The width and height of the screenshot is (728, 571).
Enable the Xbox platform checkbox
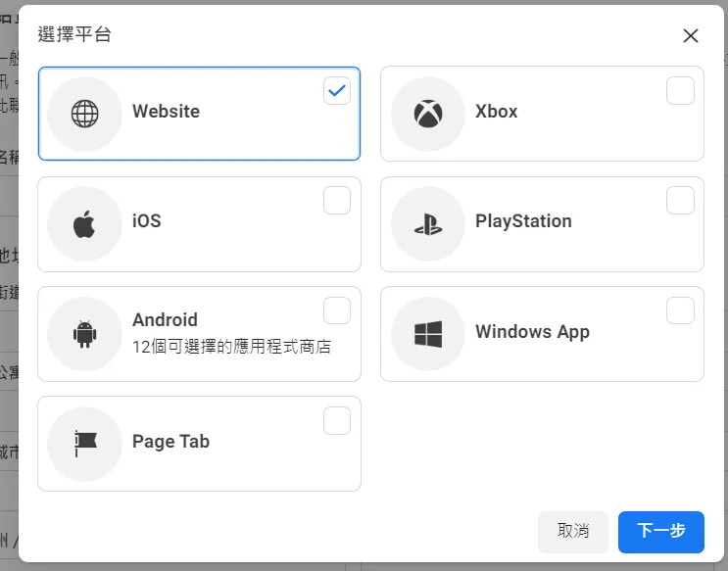pyautogui.click(x=680, y=91)
